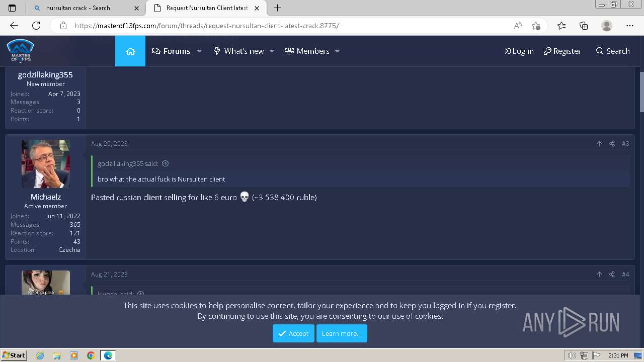Open browser profile icon
Viewport: 644px width, 362px height.
[607, 26]
